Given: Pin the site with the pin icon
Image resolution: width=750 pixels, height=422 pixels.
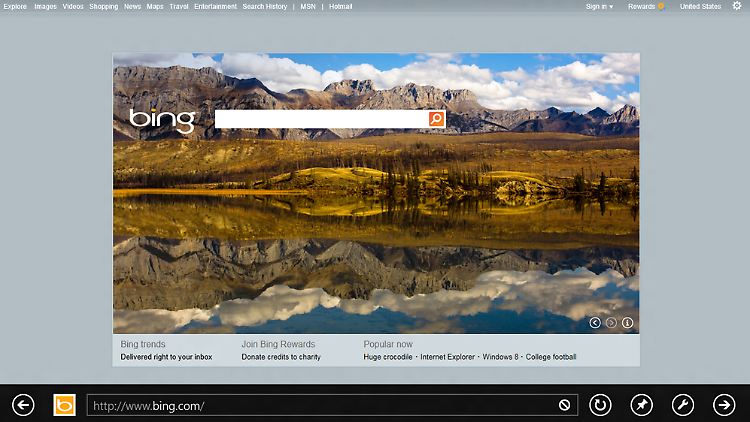Looking at the screenshot, I should coord(641,405).
